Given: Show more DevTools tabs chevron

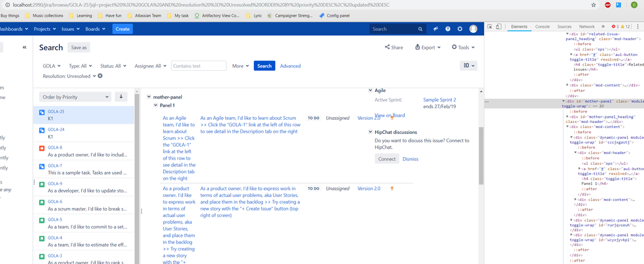Looking at the screenshot, I should point(603,26).
